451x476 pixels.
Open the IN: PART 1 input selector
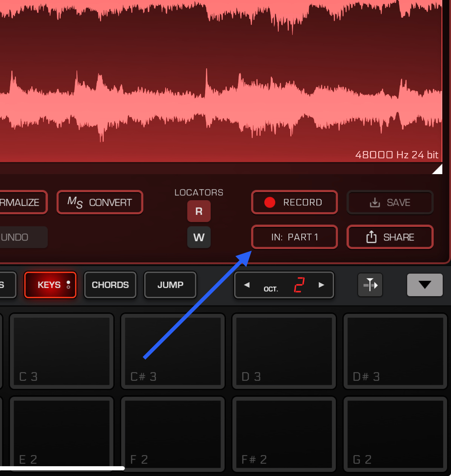pos(294,237)
